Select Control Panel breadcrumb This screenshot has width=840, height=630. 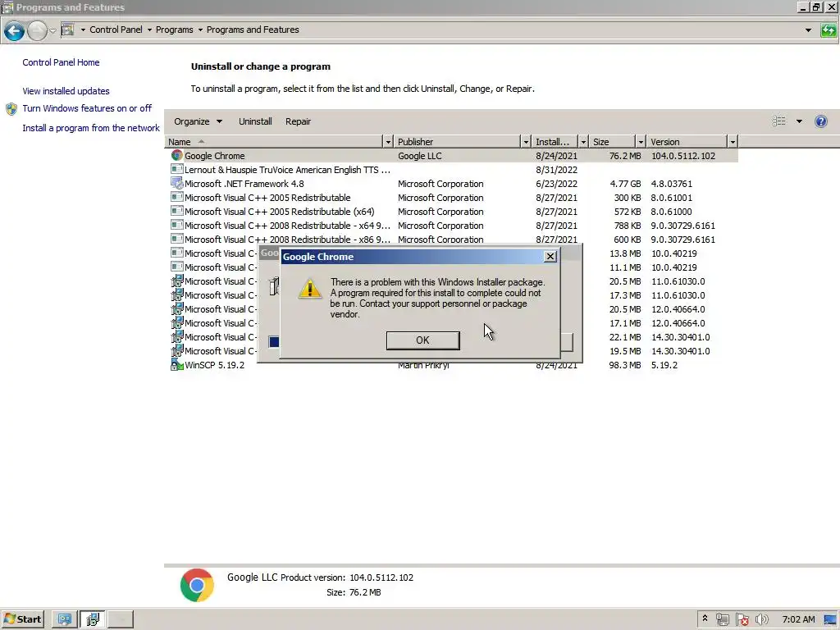[116, 30]
